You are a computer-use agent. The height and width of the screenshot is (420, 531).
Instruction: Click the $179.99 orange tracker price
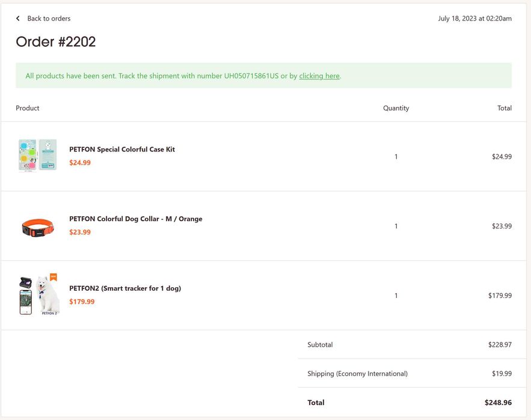tap(82, 302)
